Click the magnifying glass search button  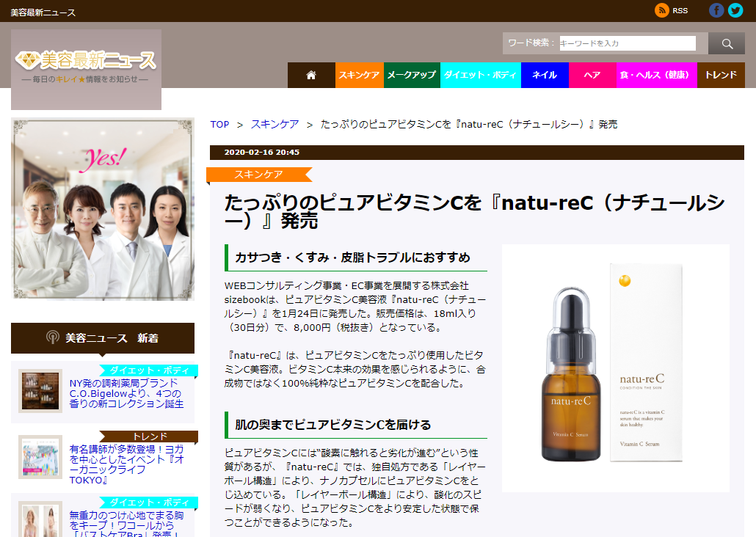click(x=727, y=44)
